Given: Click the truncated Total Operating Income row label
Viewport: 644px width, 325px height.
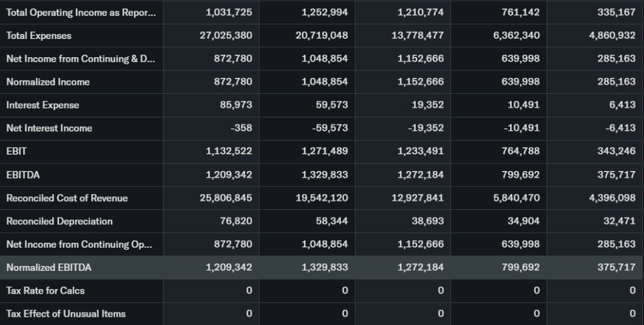Looking at the screenshot, I should click(x=79, y=13).
